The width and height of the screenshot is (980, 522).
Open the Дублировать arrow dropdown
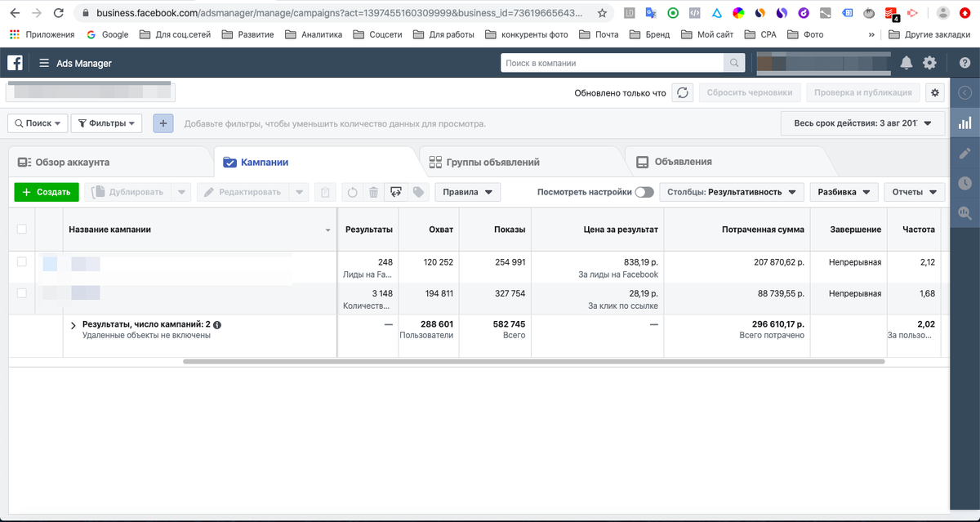[181, 192]
